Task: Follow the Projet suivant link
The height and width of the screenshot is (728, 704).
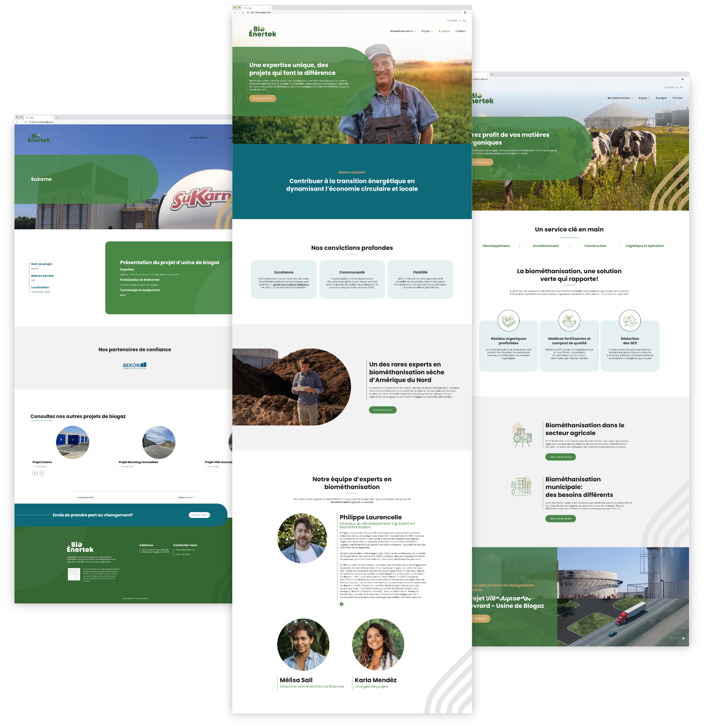Action: point(186,497)
